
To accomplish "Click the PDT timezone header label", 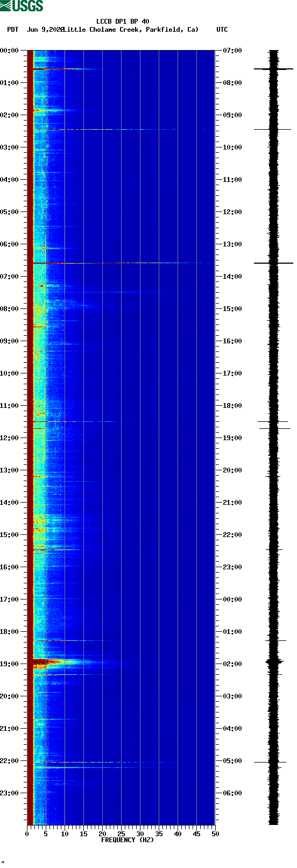I will [13, 30].
